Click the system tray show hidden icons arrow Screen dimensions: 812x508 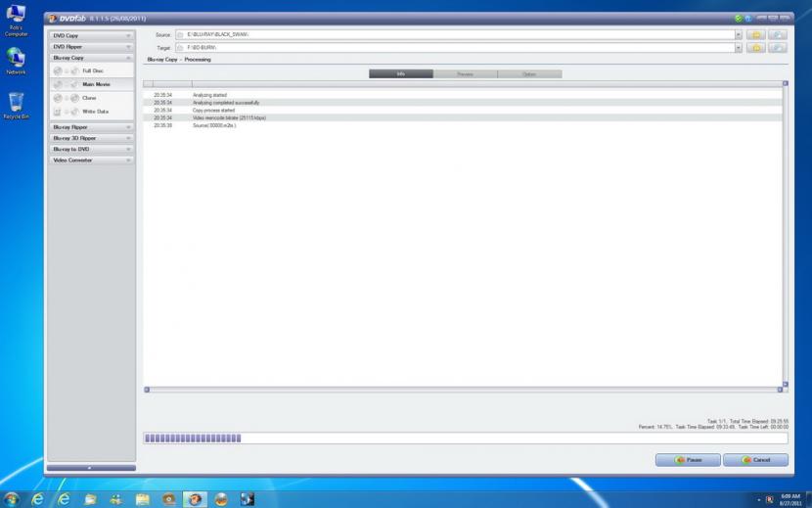point(758,500)
